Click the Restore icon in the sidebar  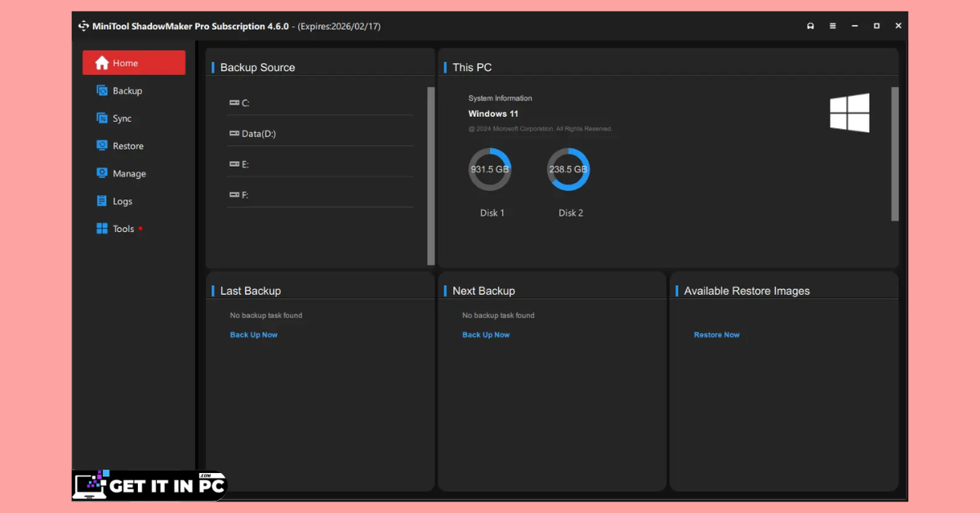click(102, 145)
